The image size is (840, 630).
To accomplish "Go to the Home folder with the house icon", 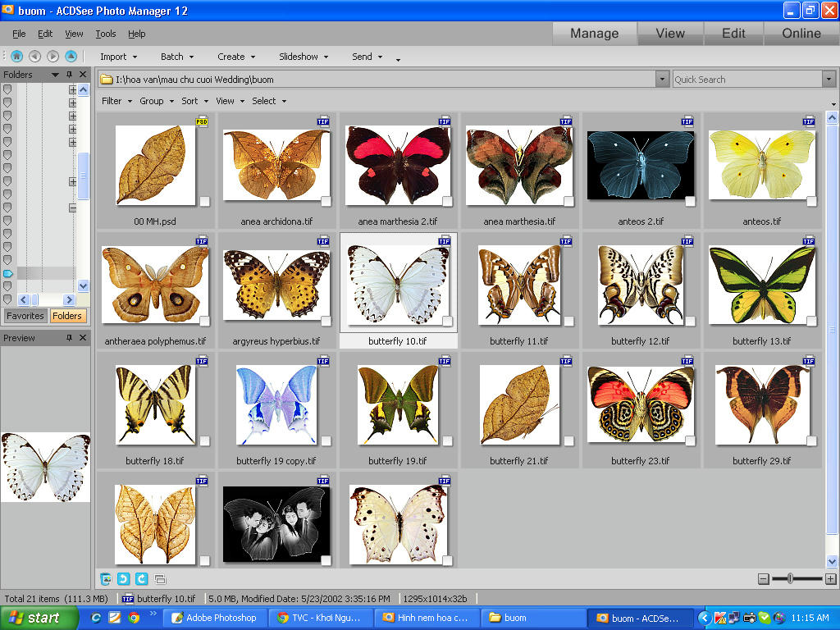I will (x=16, y=56).
